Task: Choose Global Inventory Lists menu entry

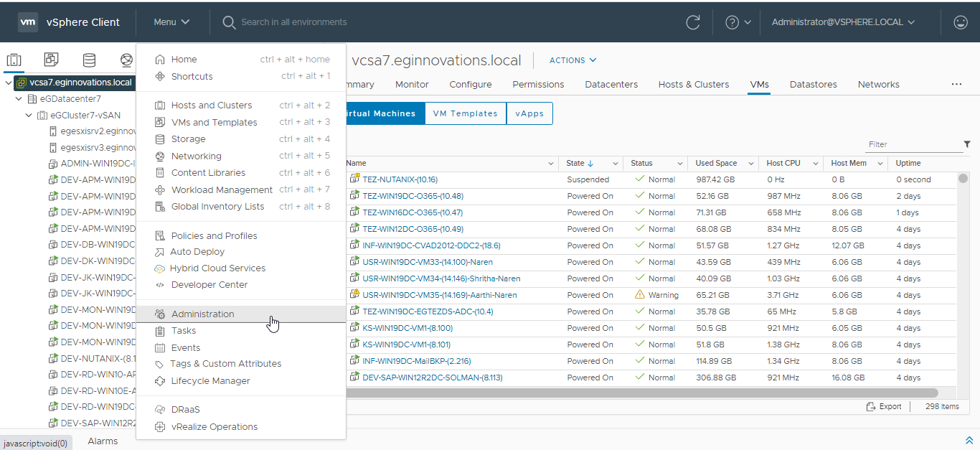Action: 241,206
